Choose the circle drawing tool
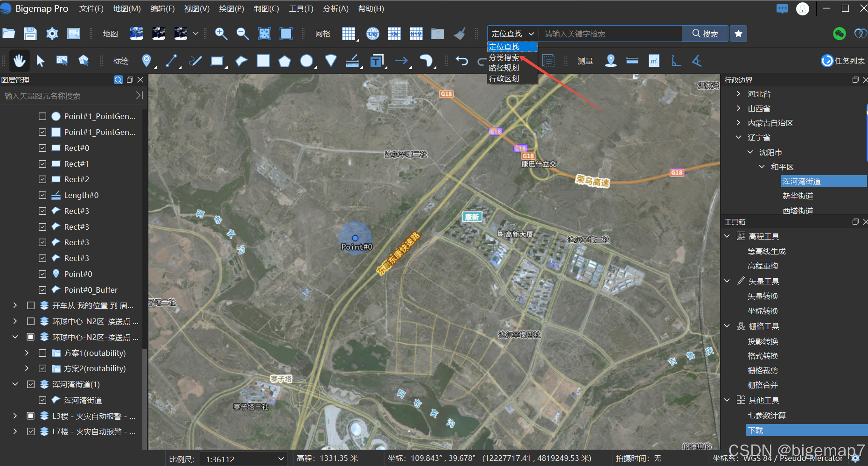The width and height of the screenshot is (868, 466). point(307,61)
